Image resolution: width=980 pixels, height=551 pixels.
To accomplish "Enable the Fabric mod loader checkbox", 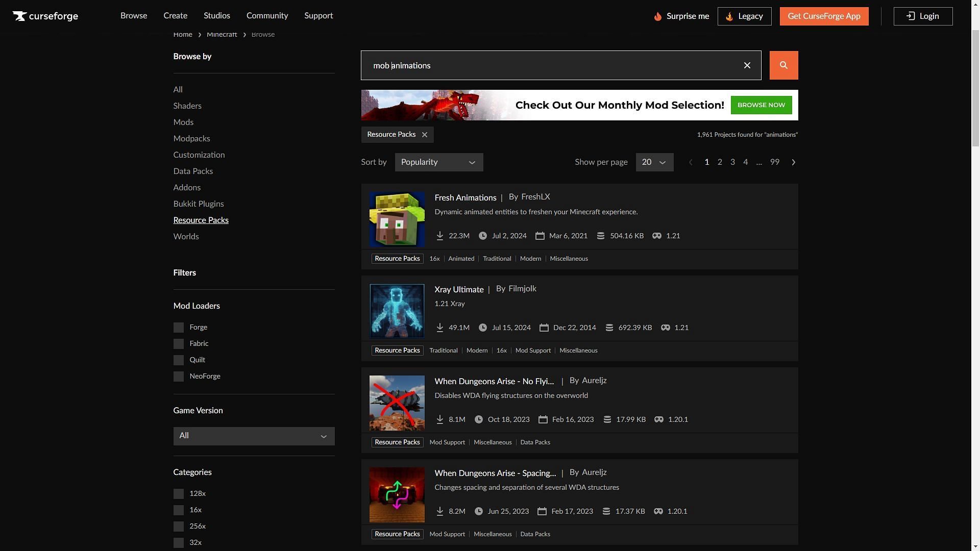I will [178, 344].
